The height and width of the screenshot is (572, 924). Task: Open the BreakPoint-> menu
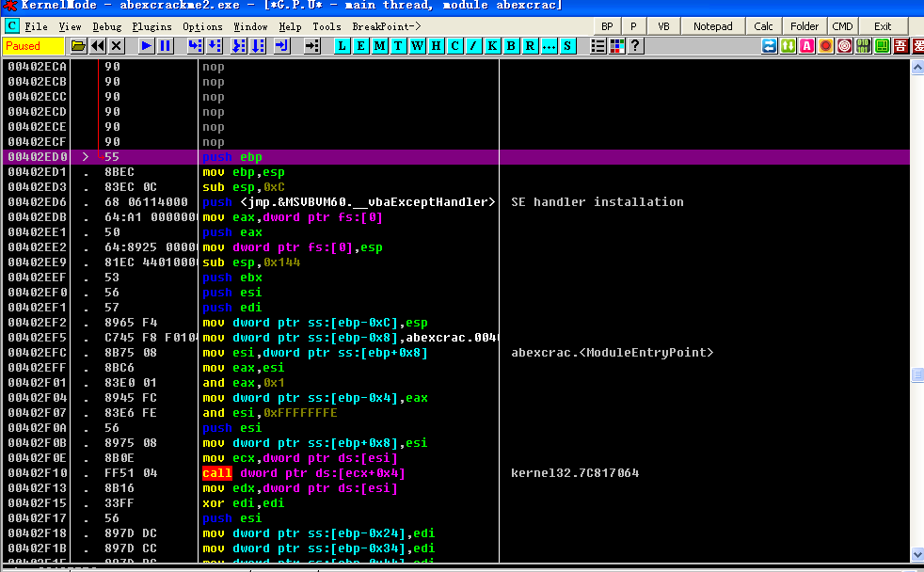(387, 26)
